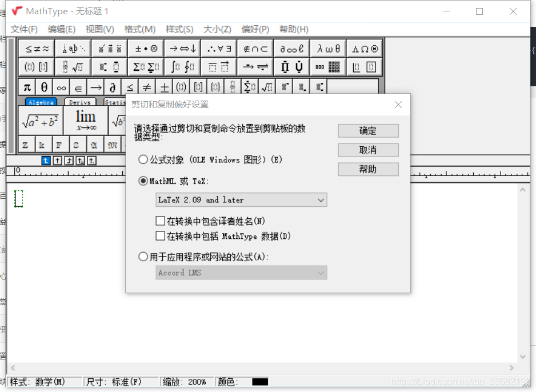Open the products and set theory templates palette
This screenshot has height=392, width=536.
(292, 67)
